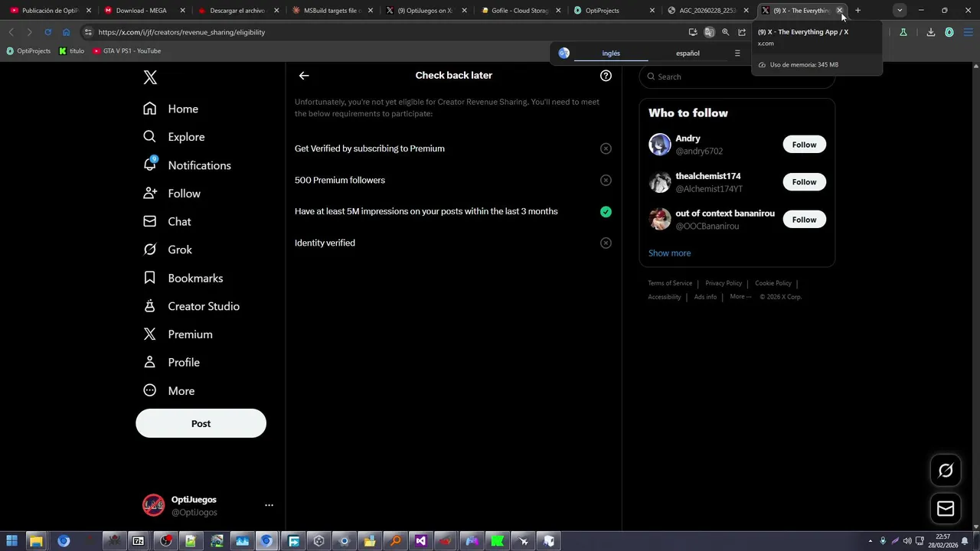Select inglés in the translate popup
Viewport: 980px width, 551px height.
pyautogui.click(x=611, y=54)
